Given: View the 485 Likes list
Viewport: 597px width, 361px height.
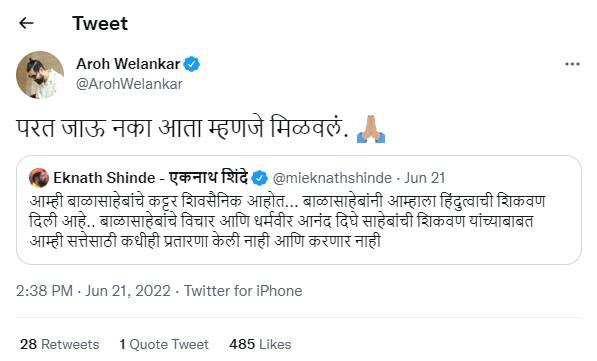Looking at the screenshot, I should 260,344.
